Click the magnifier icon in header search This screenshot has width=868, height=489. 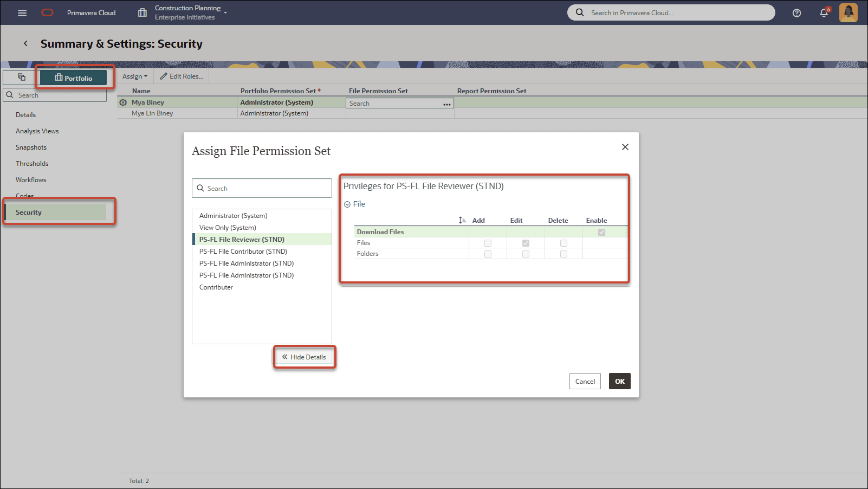(580, 12)
